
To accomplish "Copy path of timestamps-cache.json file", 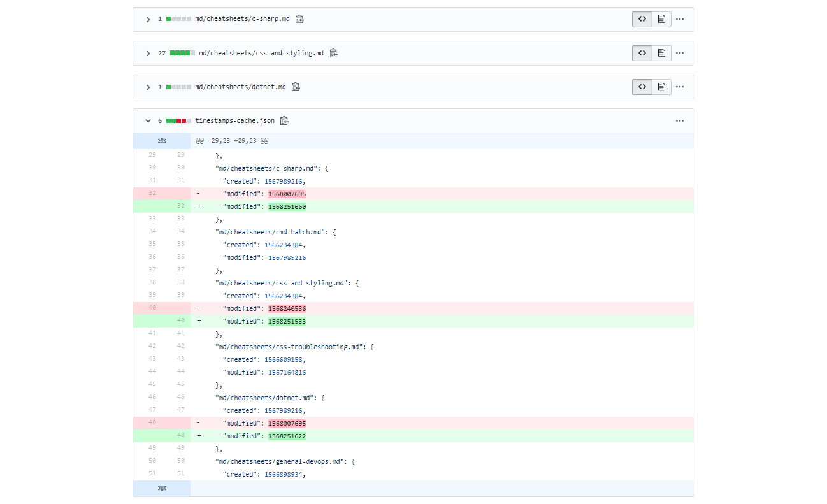I will [x=285, y=120].
